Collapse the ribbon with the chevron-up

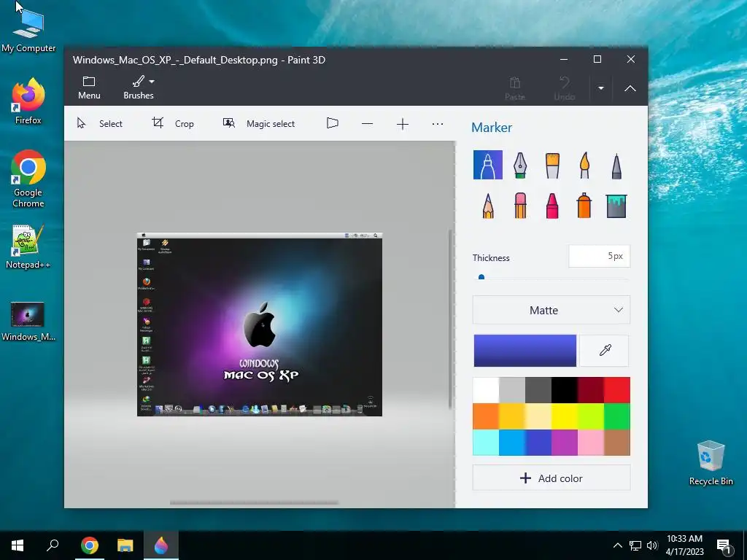pos(630,88)
